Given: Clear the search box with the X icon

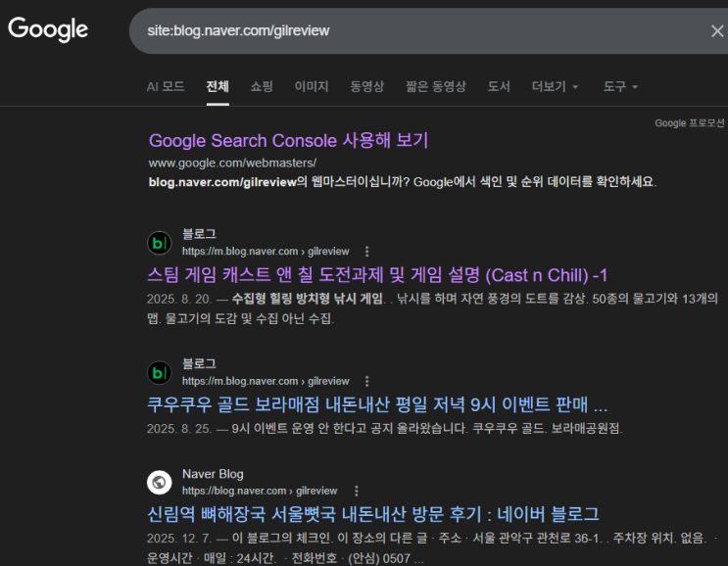Looking at the screenshot, I should (x=717, y=31).
